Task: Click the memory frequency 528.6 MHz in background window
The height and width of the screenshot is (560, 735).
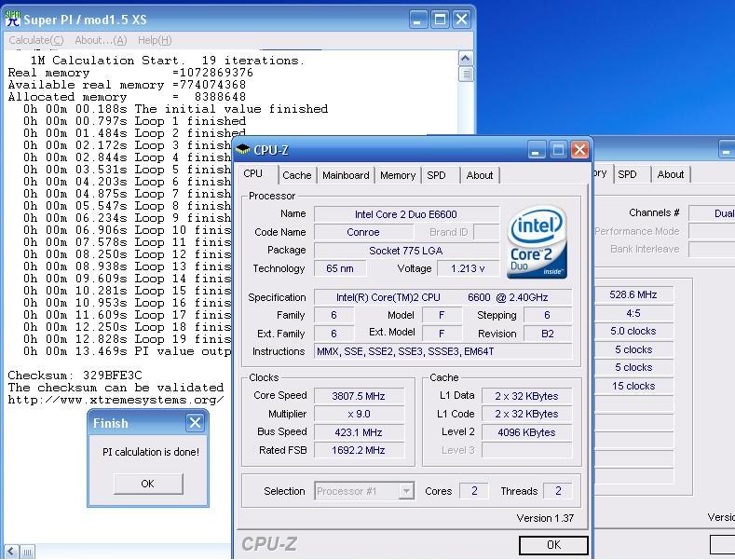Action: [x=633, y=294]
